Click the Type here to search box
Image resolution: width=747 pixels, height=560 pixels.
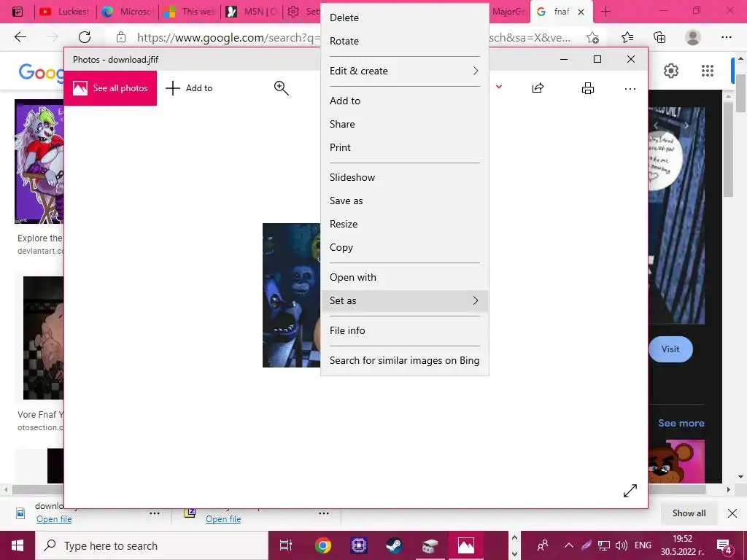(x=152, y=545)
